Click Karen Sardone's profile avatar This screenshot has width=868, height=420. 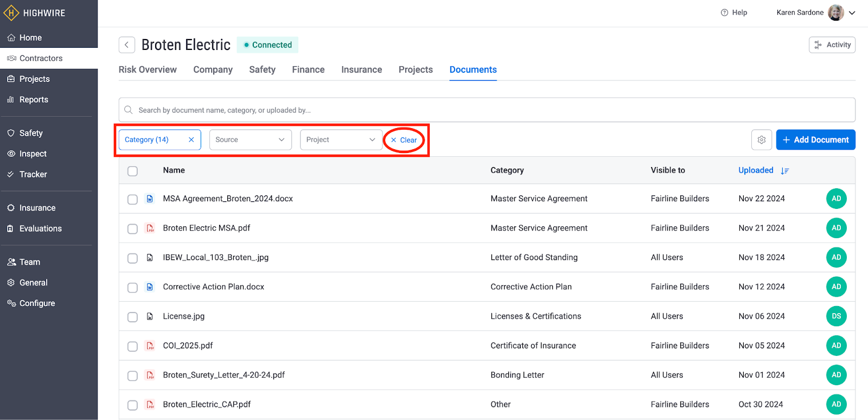(x=836, y=12)
